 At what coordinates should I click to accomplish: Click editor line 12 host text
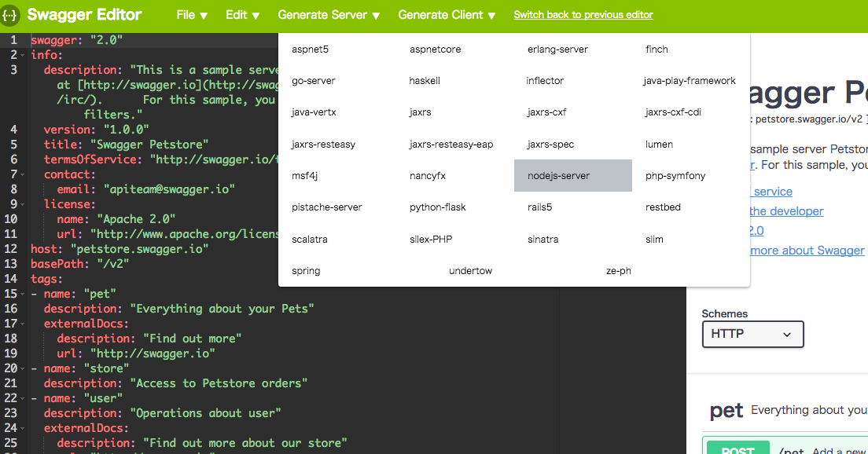(120, 249)
